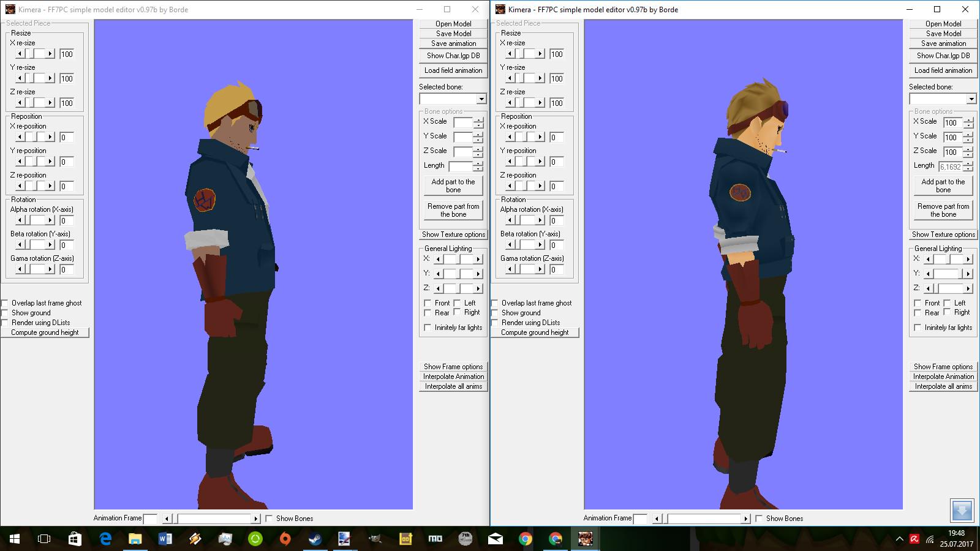Click Animation Frame number box in left window
The image size is (980, 551).
pos(150,519)
